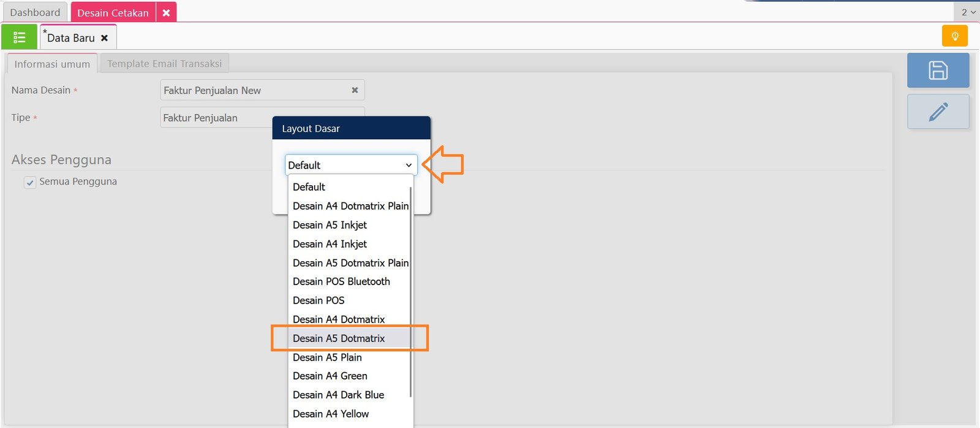The image size is (980, 428).
Task: Click the blue save diskette icon
Action: click(938, 70)
